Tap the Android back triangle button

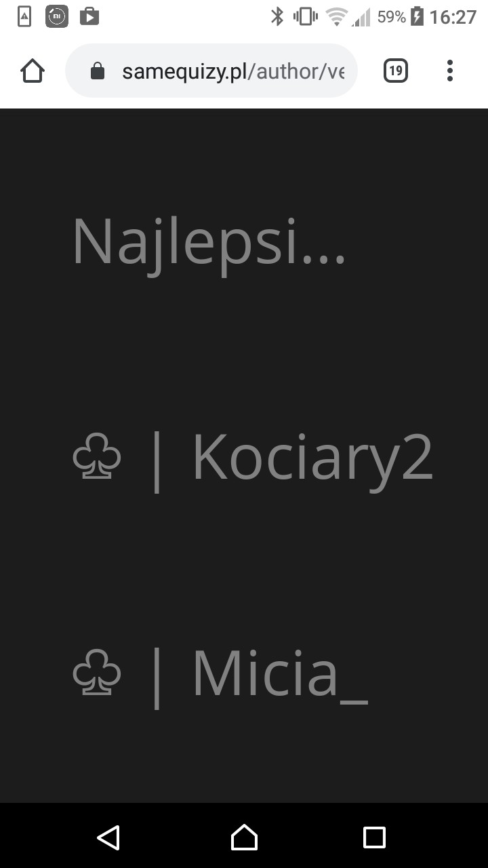pos(108,837)
